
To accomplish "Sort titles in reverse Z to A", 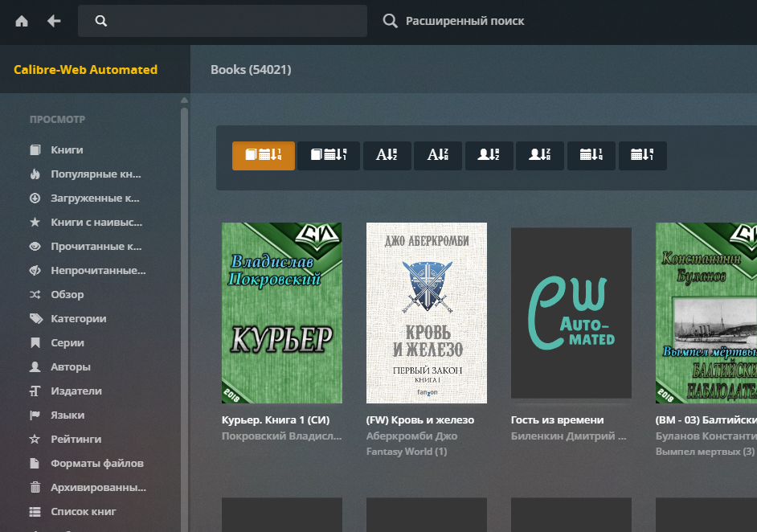I will pyautogui.click(x=438, y=155).
